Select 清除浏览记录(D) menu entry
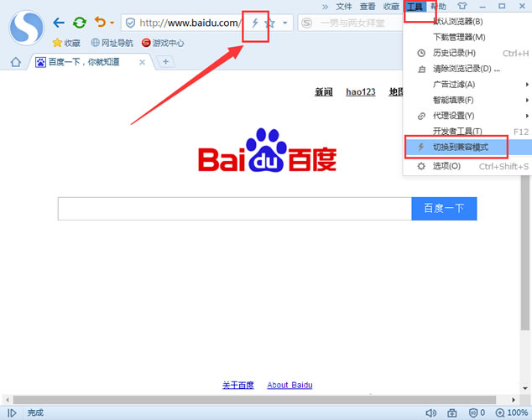Viewport: 532px width, 420px height. pyautogui.click(x=467, y=69)
